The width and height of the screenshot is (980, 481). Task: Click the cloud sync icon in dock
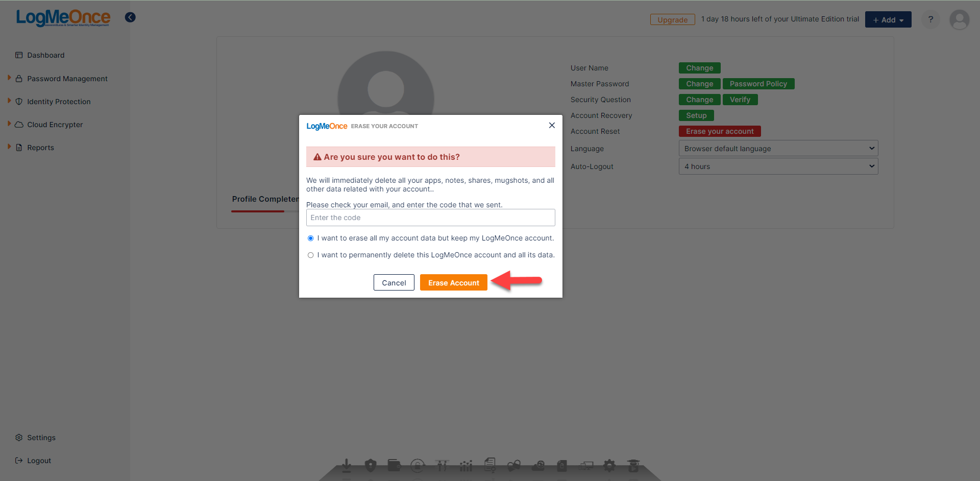[x=538, y=465]
